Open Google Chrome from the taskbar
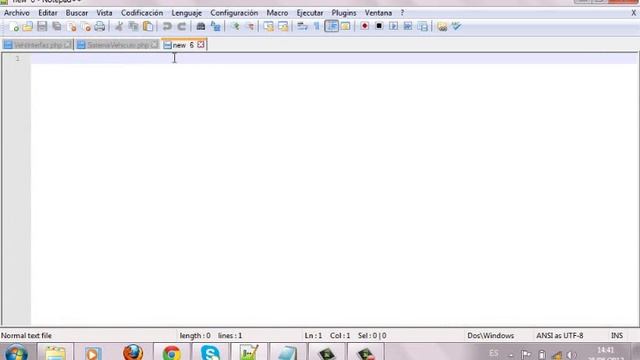Screen dimensions: 640x360 (171, 353)
